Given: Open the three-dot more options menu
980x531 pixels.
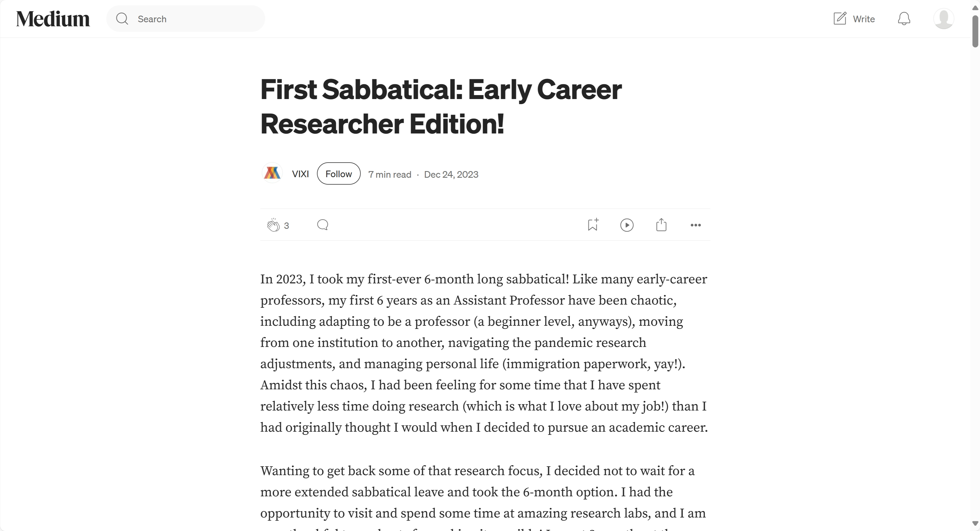Looking at the screenshot, I should (x=695, y=225).
